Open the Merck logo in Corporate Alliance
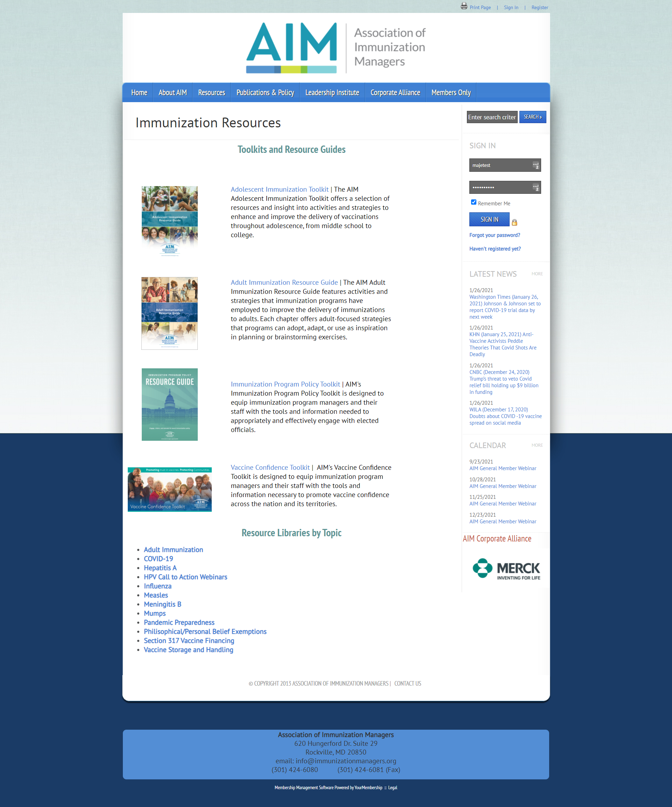Viewport: 672px width, 807px height. coord(506,568)
